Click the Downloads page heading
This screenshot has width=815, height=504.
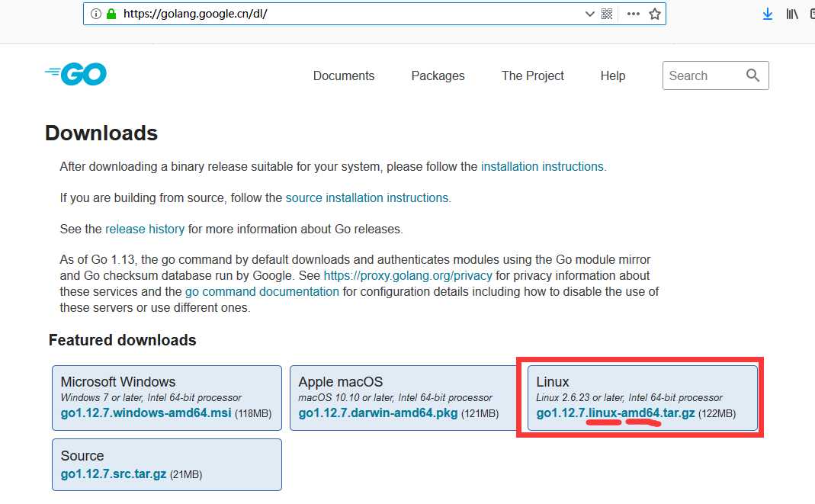tap(101, 133)
